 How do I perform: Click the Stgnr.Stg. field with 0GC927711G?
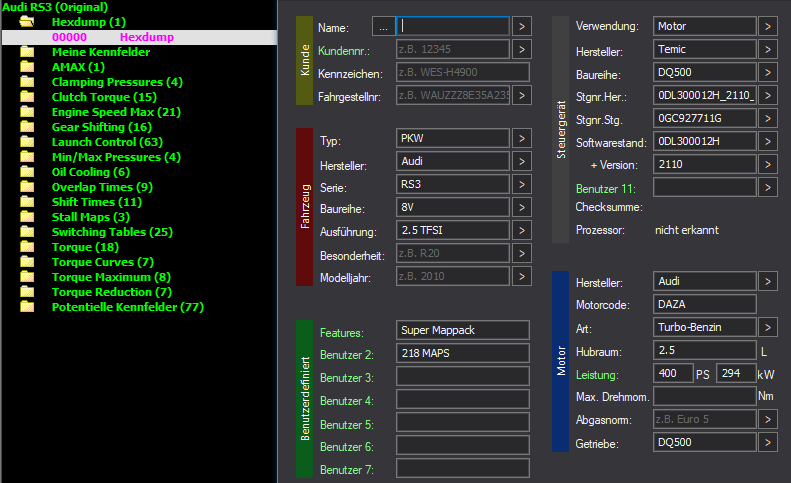(x=705, y=118)
